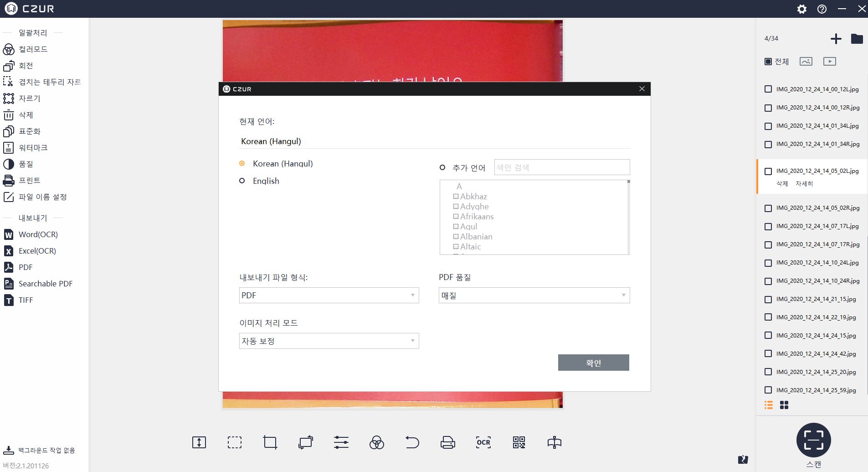The height and width of the screenshot is (472, 868).
Task: Open the folder icon in right panel
Action: (x=857, y=39)
